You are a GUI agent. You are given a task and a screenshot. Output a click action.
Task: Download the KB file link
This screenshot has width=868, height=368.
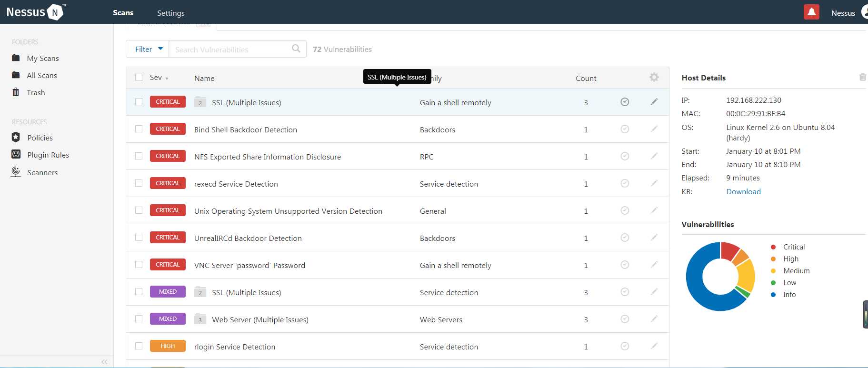click(743, 191)
